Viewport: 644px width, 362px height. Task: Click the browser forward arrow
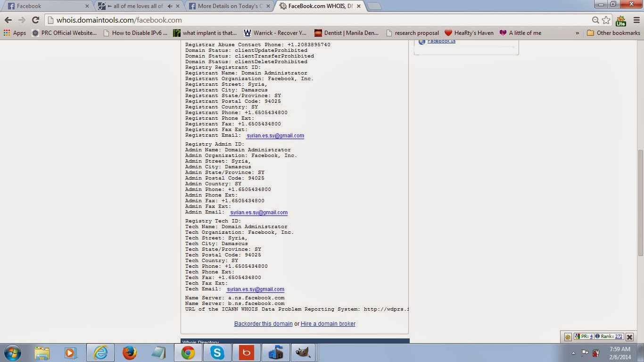(x=22, y=20)
